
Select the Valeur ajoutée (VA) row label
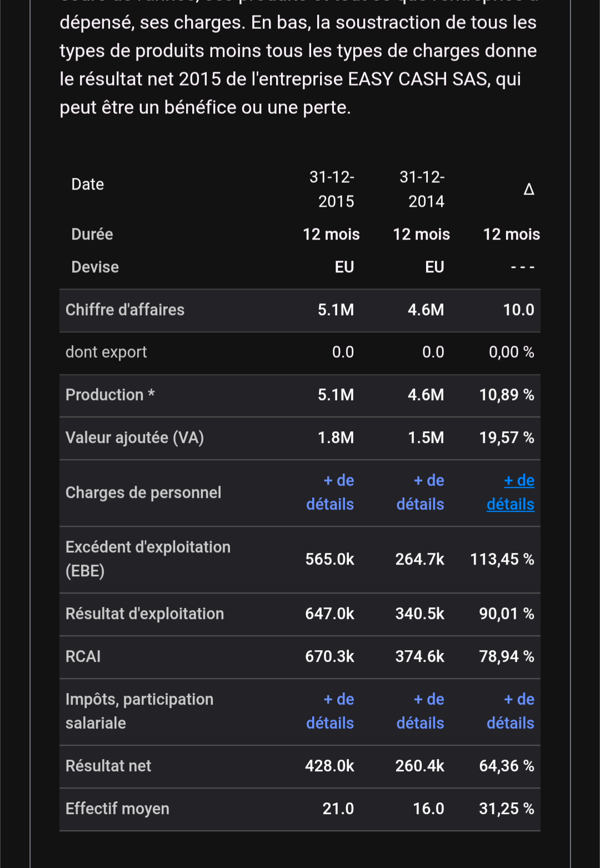pyautogui.click(x=134, y=438)
